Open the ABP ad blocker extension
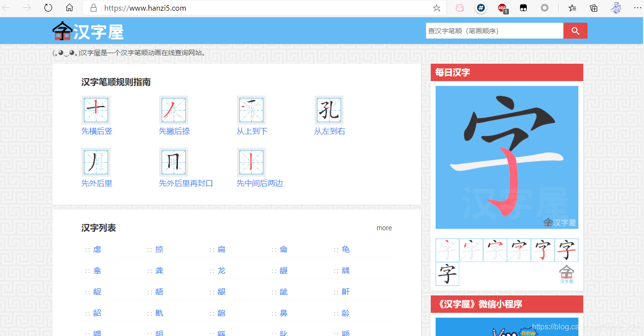Screen dimensions: 644x336 point(502,8)
